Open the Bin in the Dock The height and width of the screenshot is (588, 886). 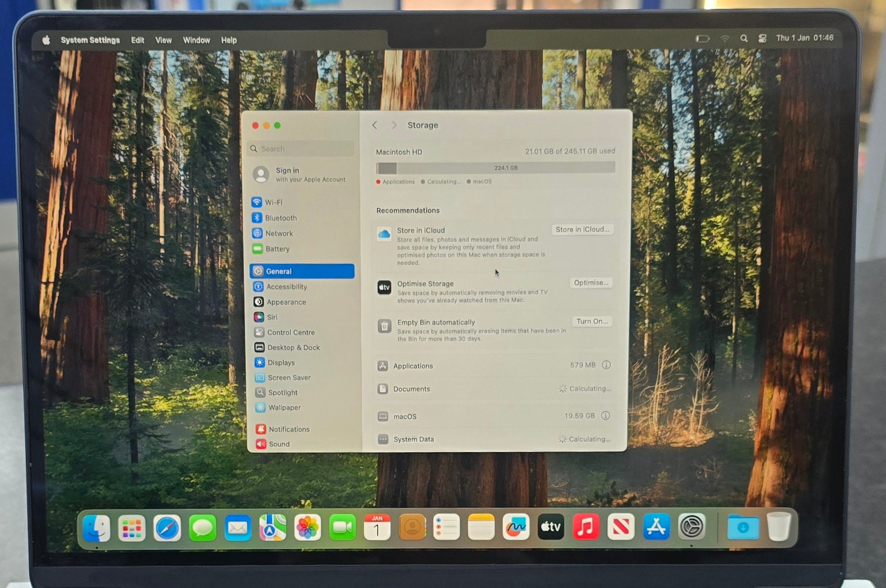(x=779, y=526)
